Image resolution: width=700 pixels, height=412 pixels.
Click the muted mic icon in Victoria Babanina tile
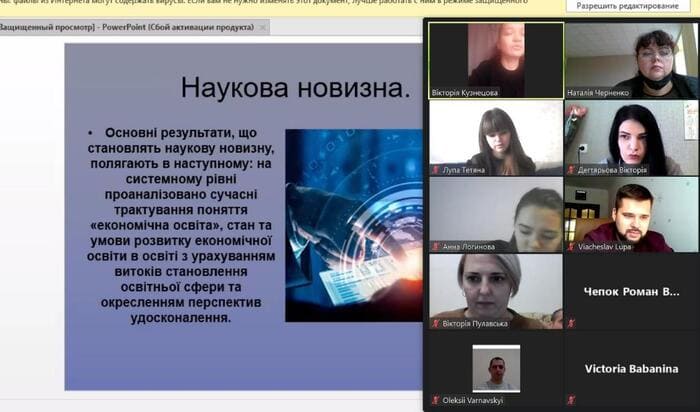click(571, 400)
